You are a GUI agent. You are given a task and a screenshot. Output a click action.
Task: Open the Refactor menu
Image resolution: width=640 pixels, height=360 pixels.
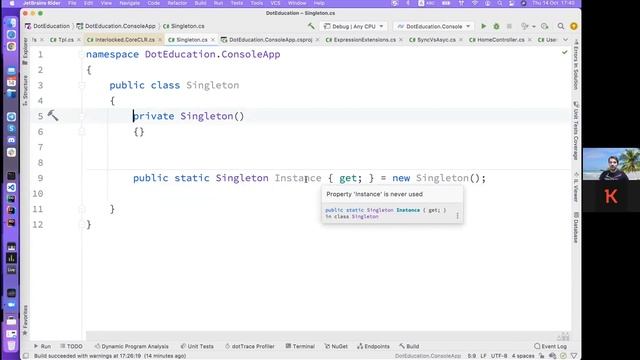(x=177, y=3)
